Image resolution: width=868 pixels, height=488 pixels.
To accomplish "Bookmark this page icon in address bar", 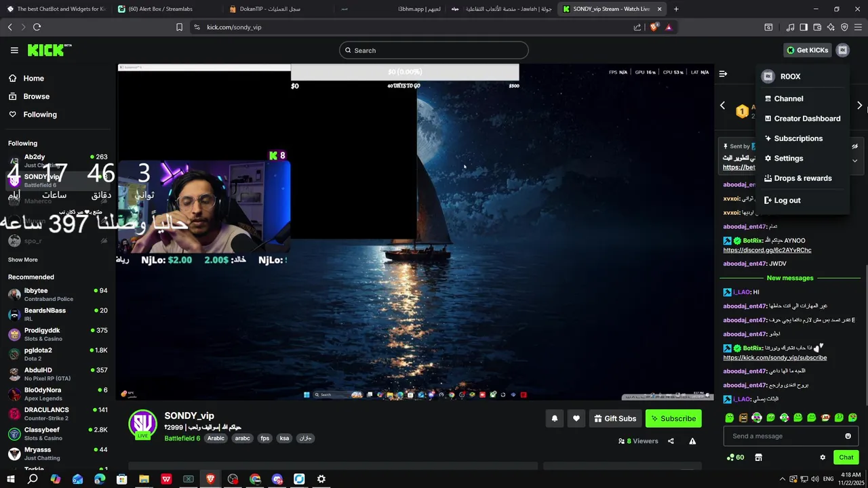I will pos(179,27).
